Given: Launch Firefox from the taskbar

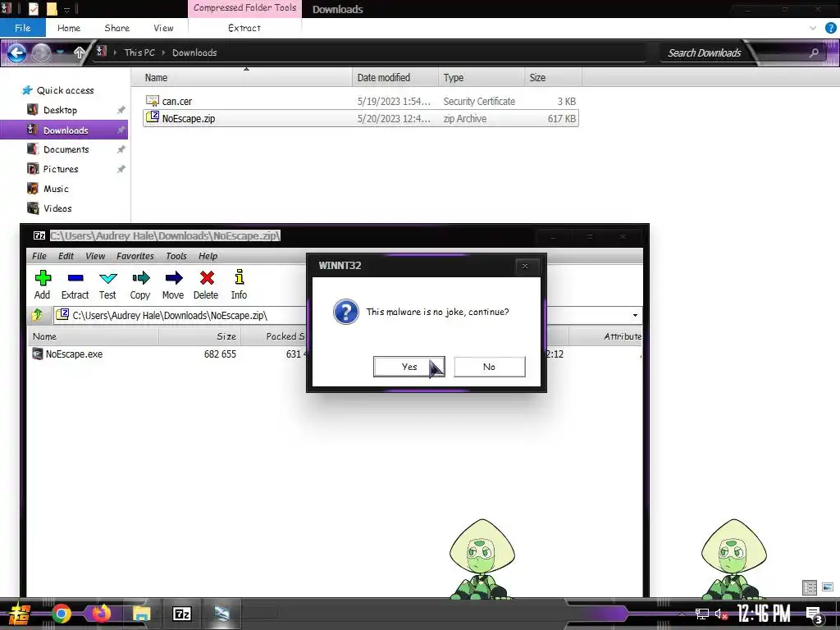Looking at the screenshot, I should point(101,614).
